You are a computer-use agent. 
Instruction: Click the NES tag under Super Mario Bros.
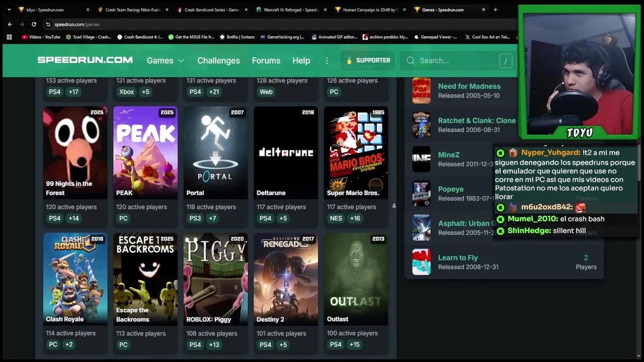point(336,218)
